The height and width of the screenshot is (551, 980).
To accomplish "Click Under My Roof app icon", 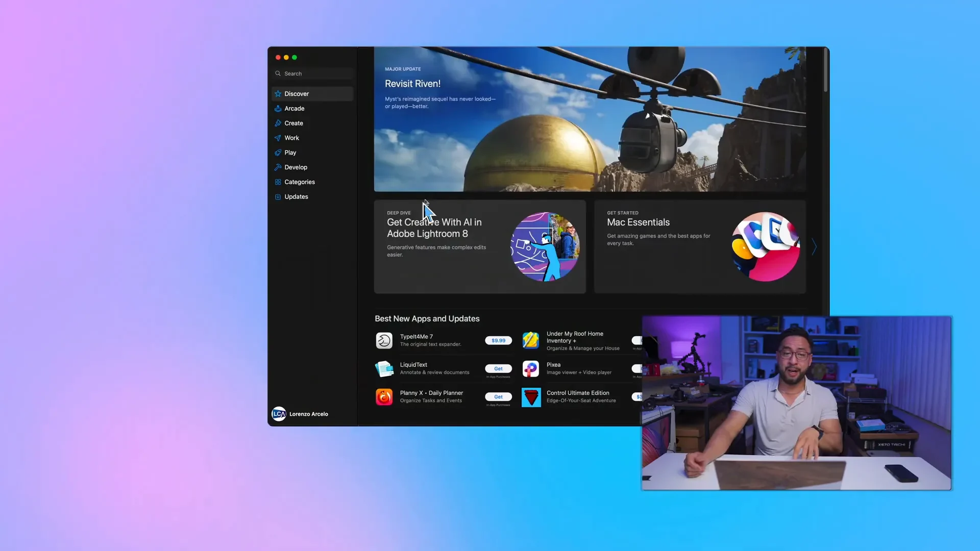I will [531, 341].
